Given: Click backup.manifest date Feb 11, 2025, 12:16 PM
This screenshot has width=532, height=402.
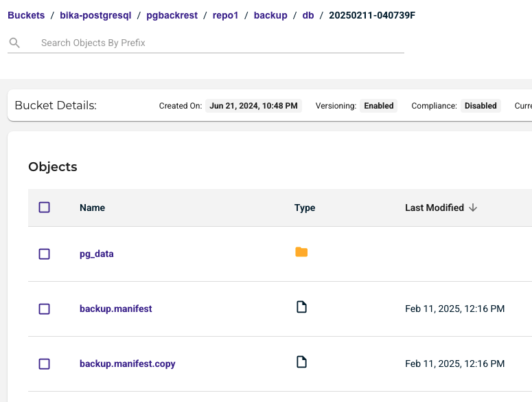Looking at the screenshot, I should [x=454, y=309].
